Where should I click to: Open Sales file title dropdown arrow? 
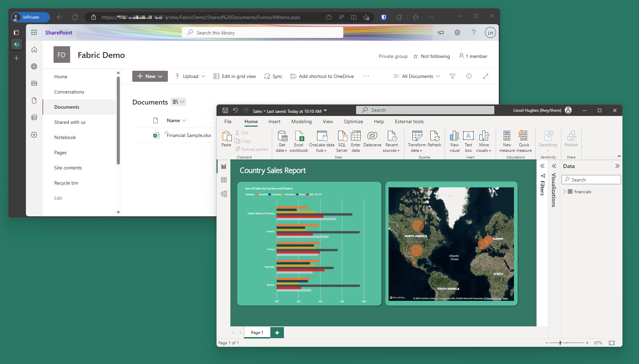point(325,111)
